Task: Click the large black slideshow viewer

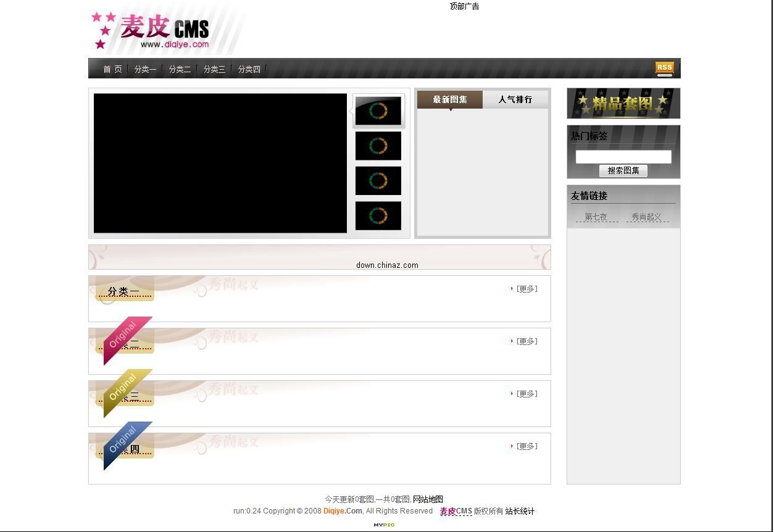Action: [220, 163]
